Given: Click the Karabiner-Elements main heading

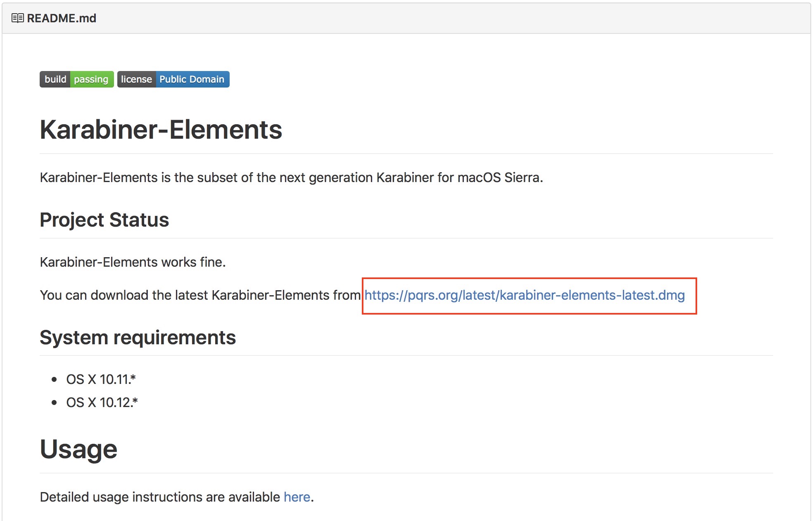Looking at the screenshot, I should pyautogui.click(x=161, y=130).
